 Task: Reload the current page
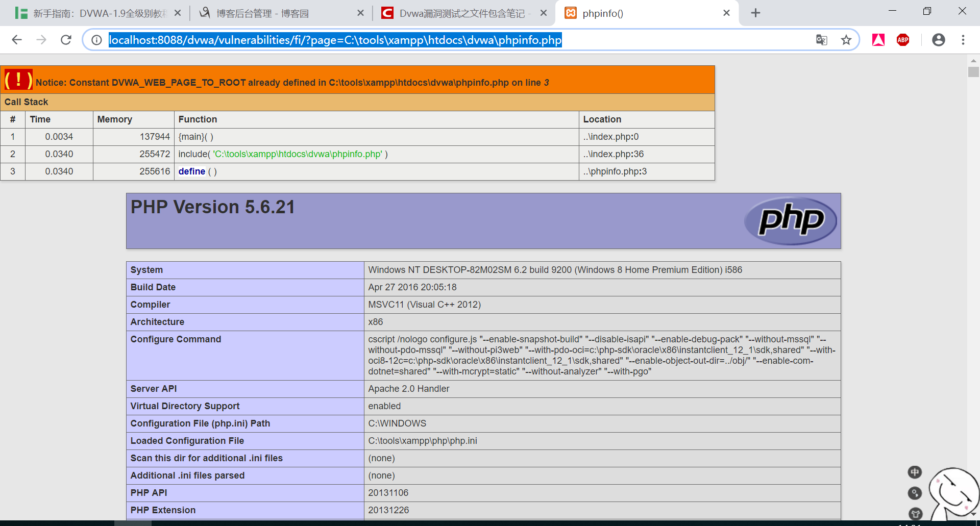point(66,40)
